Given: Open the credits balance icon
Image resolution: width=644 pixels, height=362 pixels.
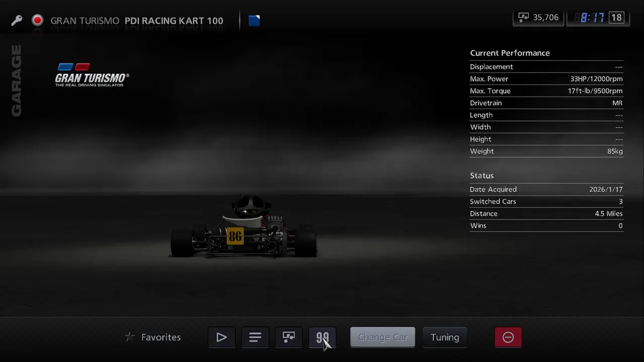Looking at the screenshot, I should click(x=524, y=18).
